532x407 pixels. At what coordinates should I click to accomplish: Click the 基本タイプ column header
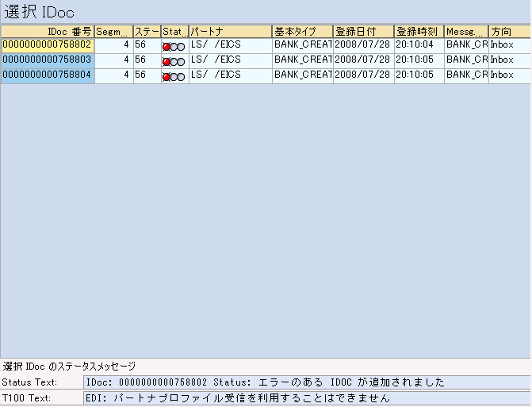pos(302,31)
